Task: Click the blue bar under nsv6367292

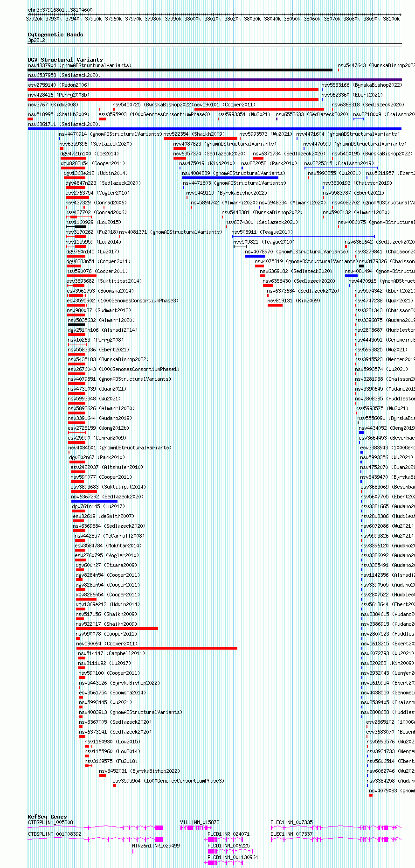Action: pos(94,501)
